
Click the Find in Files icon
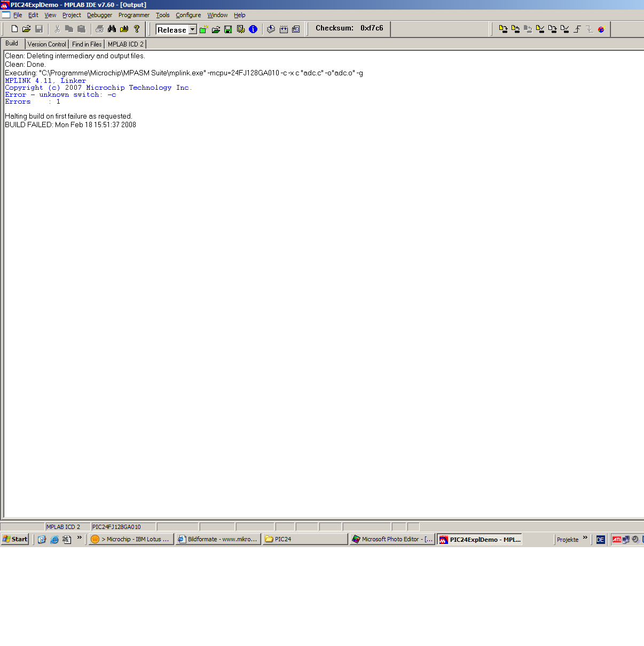point(124,29)
